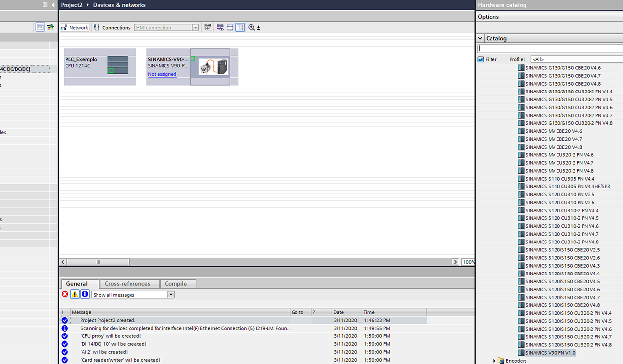Select 'Project Project2 created.' message row
Viewport: 623px width, 364px height.
tap(243, 320)
